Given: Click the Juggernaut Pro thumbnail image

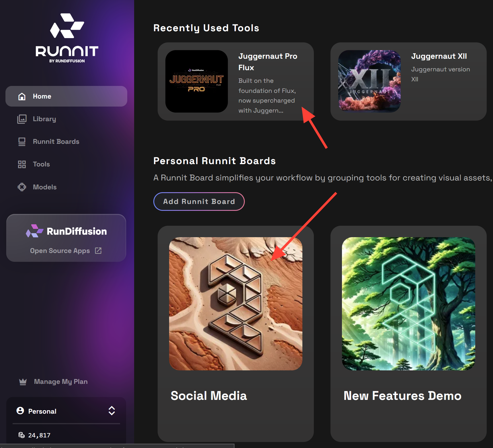Looking at the screenshot, I should click(x=197, y=81).
